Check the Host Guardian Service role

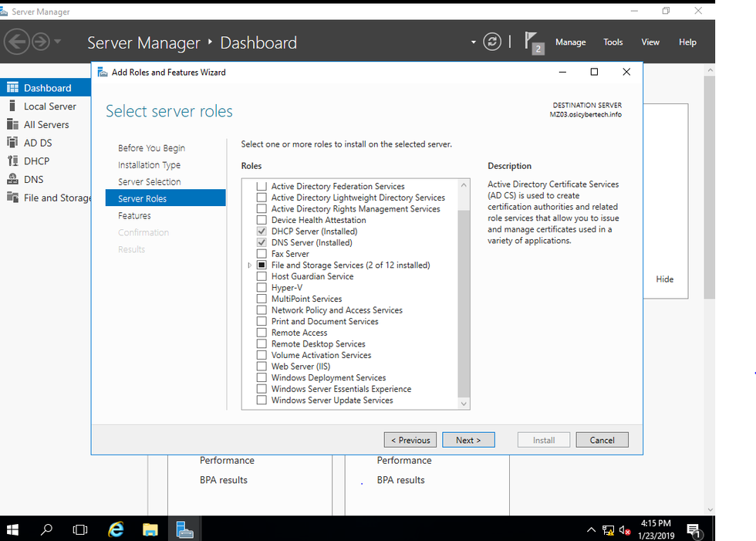(x=262, y=276)
